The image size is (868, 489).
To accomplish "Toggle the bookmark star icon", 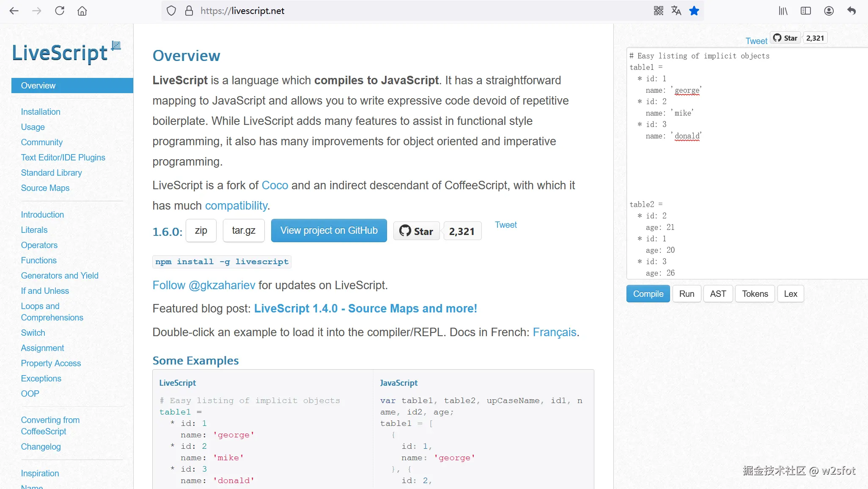I will [694, 11].
